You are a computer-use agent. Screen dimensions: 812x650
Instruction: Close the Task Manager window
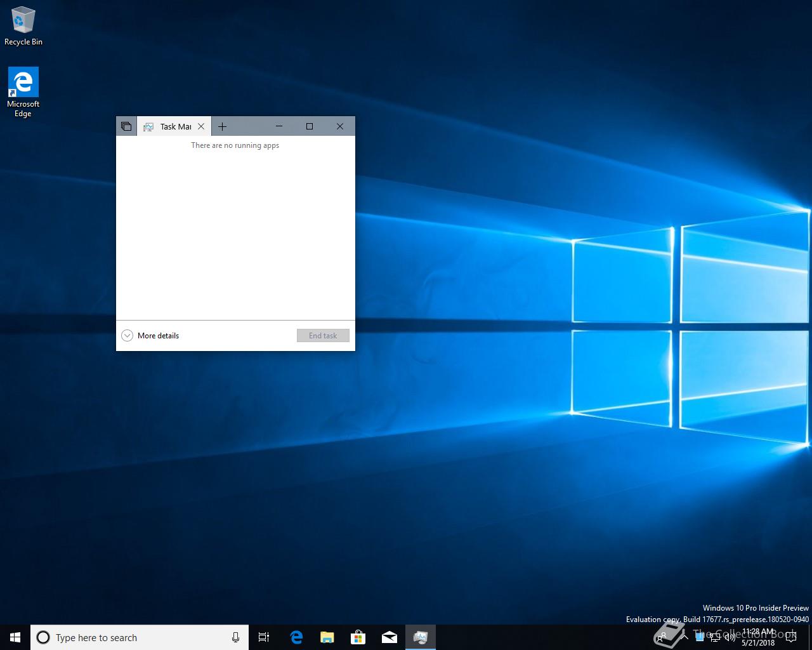pos(340,126)
